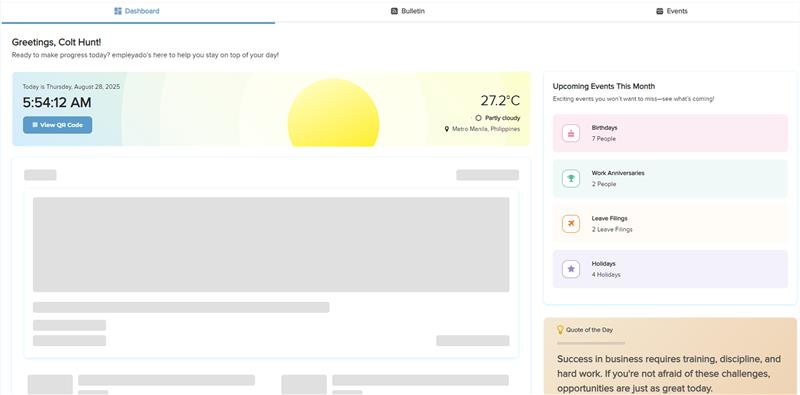
Task: Click the Dashboard grid icon
Action: [118, 11]
